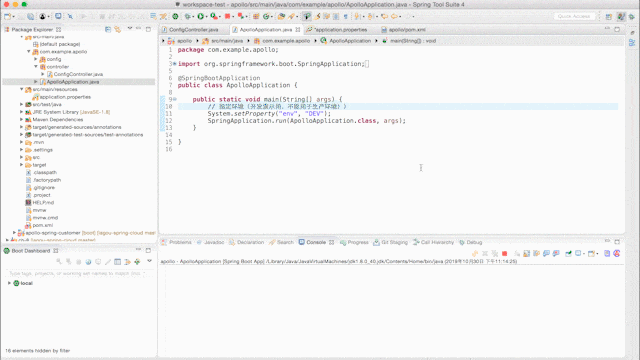This screenshot has height=360, width=640.
Task: Click the red Terminate button in Console
Action: tap(504, 253)
